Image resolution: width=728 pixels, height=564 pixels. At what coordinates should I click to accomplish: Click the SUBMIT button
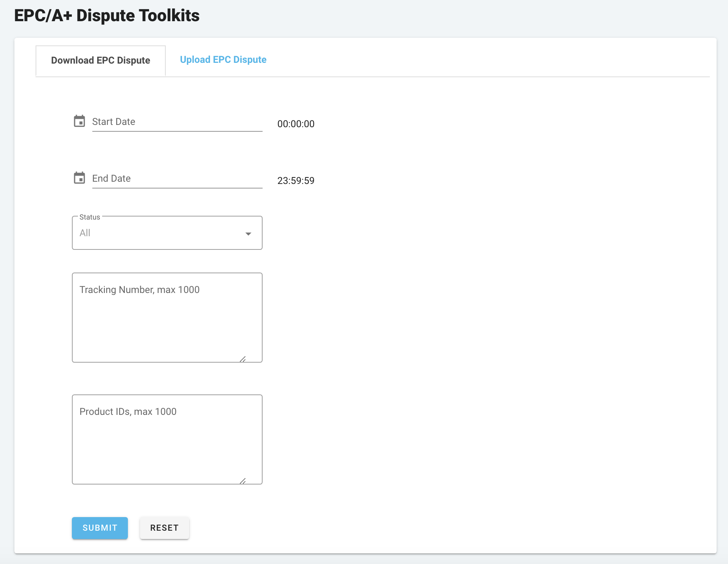pos(100,528)
